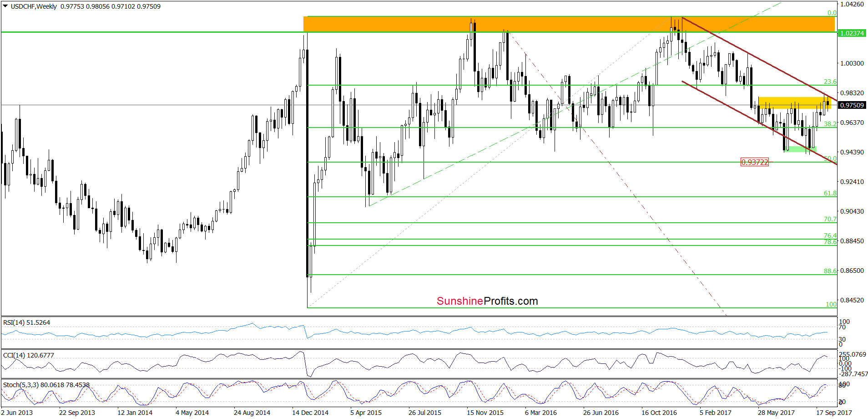Click the SunshineProfits.com watermark link text
This screenshot has width=868, height=419.
[487, 301]
